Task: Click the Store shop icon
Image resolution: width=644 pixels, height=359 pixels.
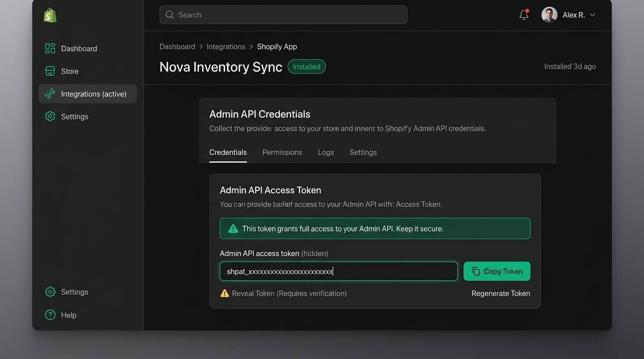Action: coord(50,71)
